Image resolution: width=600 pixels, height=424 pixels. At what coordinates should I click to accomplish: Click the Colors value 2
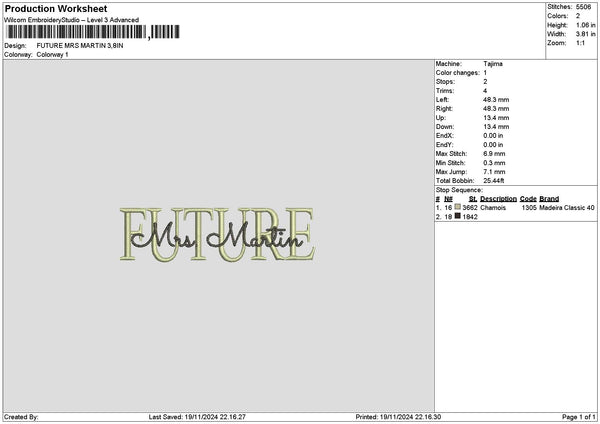point(578,16)
